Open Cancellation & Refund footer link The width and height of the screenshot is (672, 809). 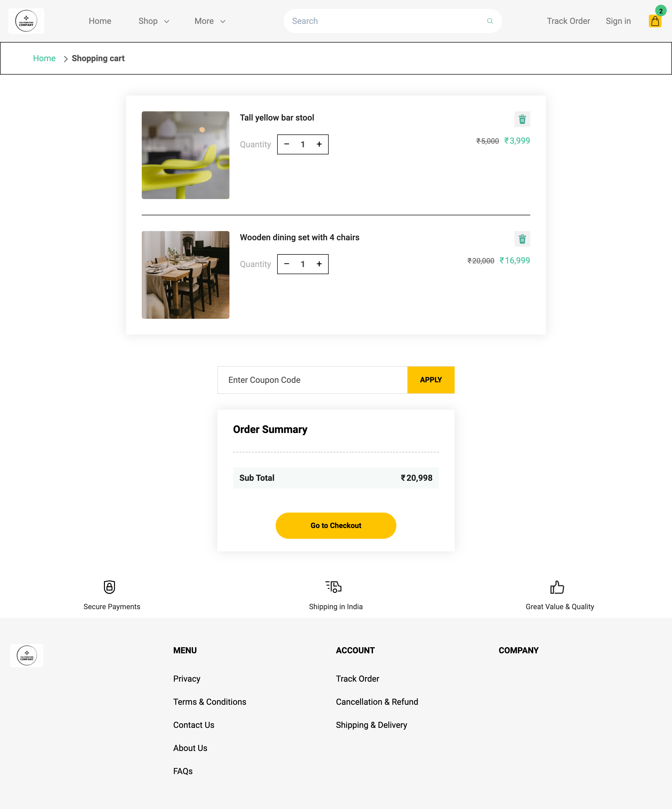(x=377, y=702)
